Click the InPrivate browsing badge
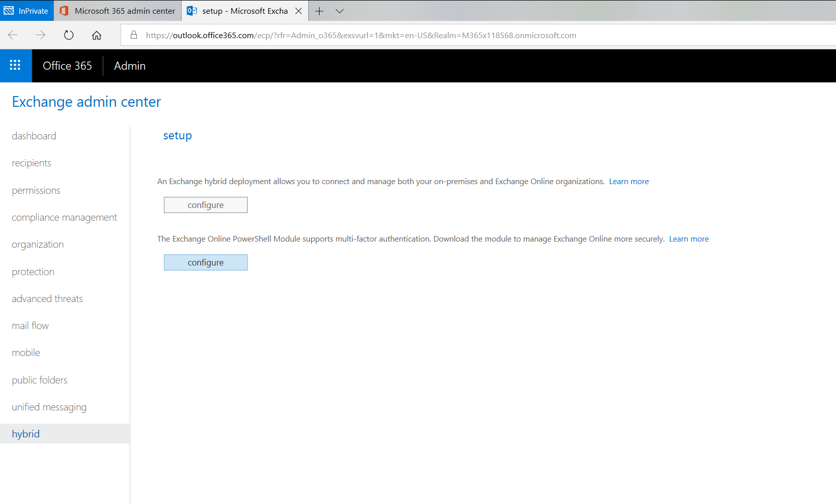 pyautogui.click(x=26, y=11)
